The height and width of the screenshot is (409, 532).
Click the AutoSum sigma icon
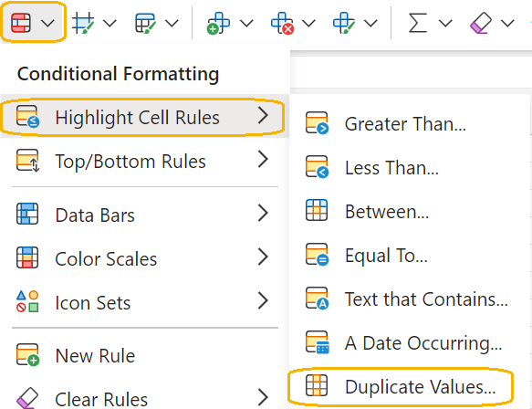click(x=417, y=23)
